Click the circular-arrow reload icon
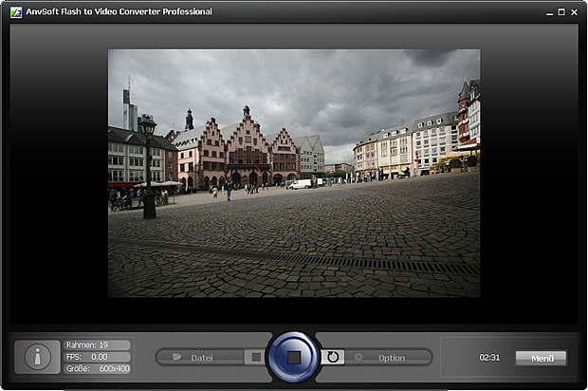 tap(332, 357)
